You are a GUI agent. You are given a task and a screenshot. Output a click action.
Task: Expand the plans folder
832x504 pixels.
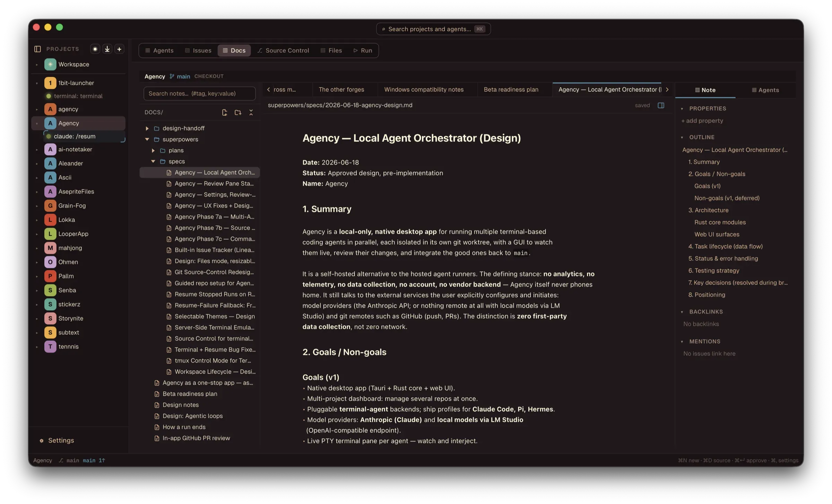point(153,150)
